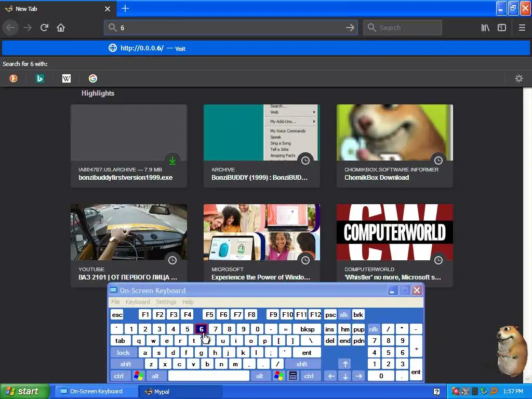
Task: Go to the browser home page
Action: (x=61, y=28)
